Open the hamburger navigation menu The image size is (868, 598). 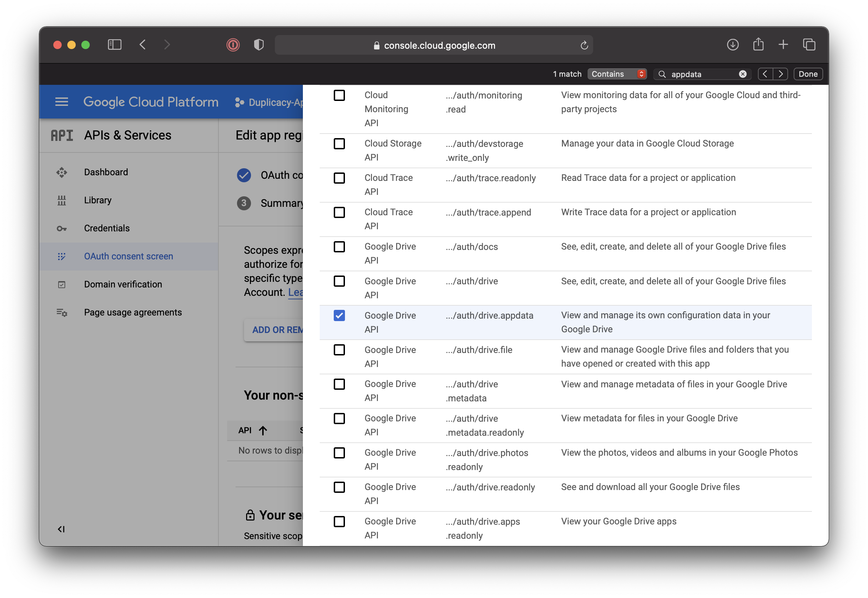click(x=61, y=102)
